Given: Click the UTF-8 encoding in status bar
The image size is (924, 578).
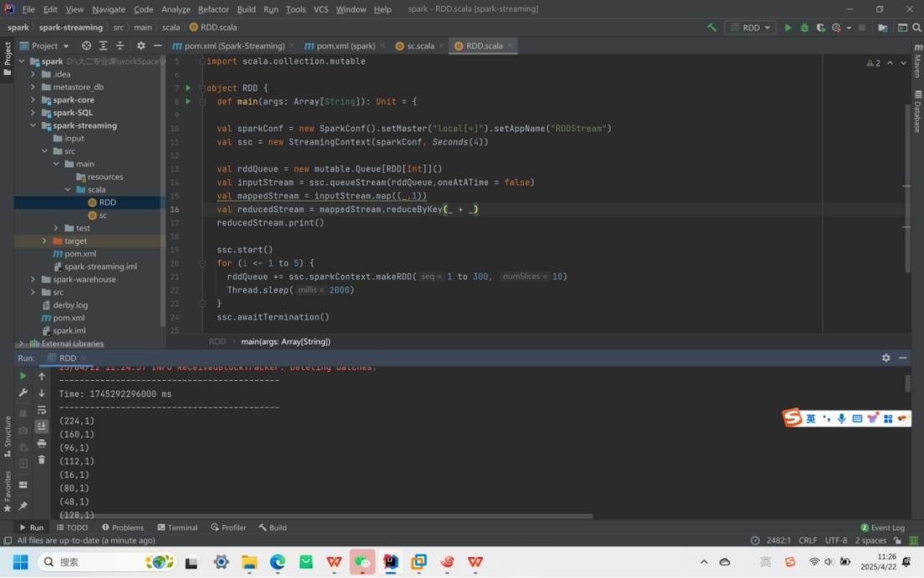Looking at the screenshot, I should point(835,541).
